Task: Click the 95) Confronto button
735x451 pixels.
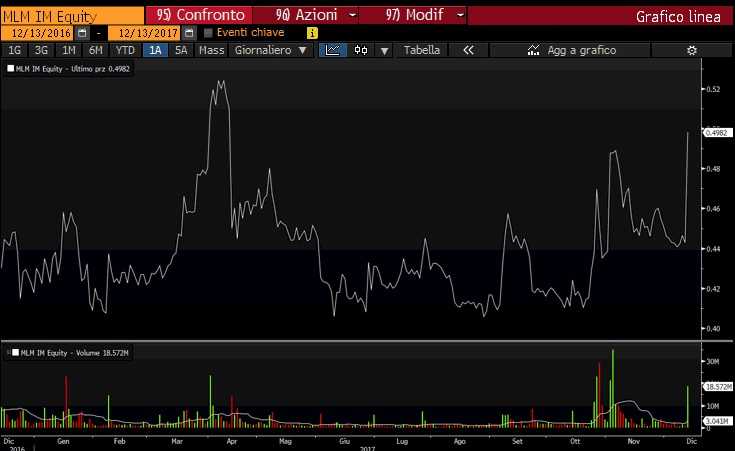Action: coord(200,15)
